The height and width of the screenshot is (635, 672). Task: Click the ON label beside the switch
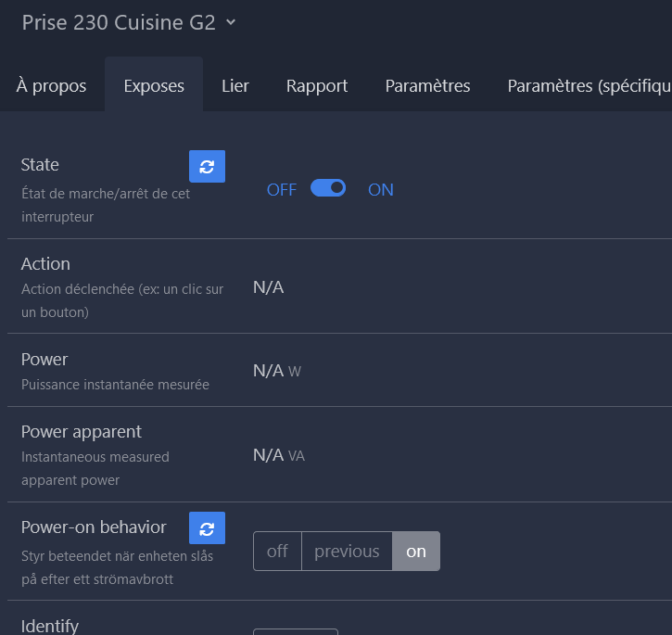[381, 189]
